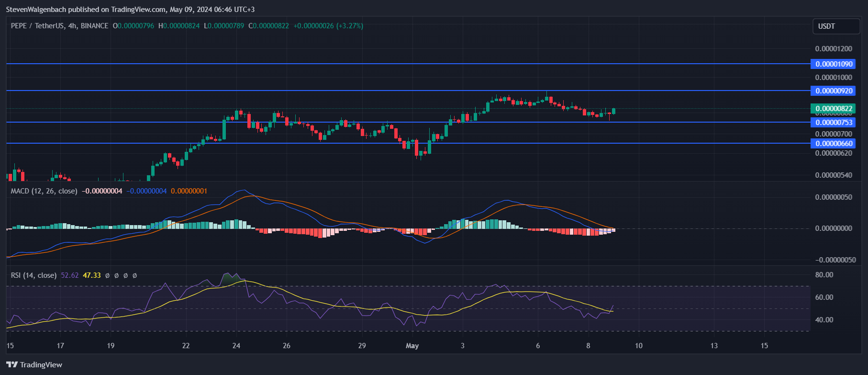Click date 6 on the time axis
Image resolution: width=868 pixels, height=375 pixels.
(x=538, y=346)
